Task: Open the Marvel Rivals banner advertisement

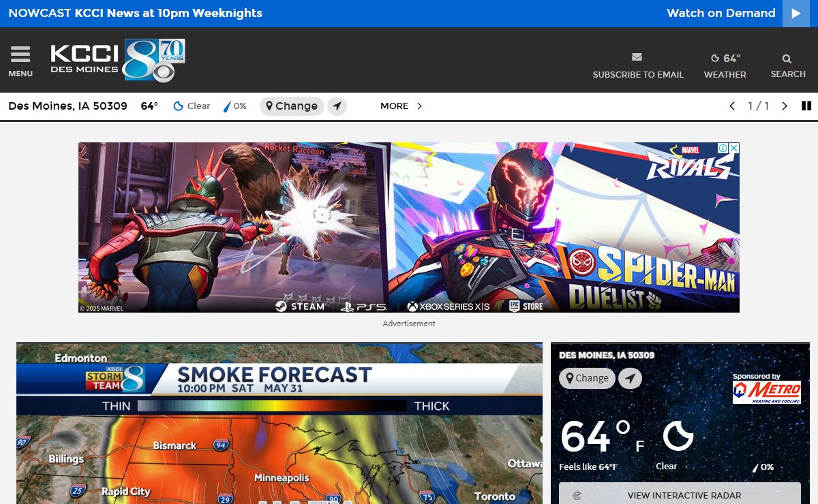Action: (x=409, y=227)
